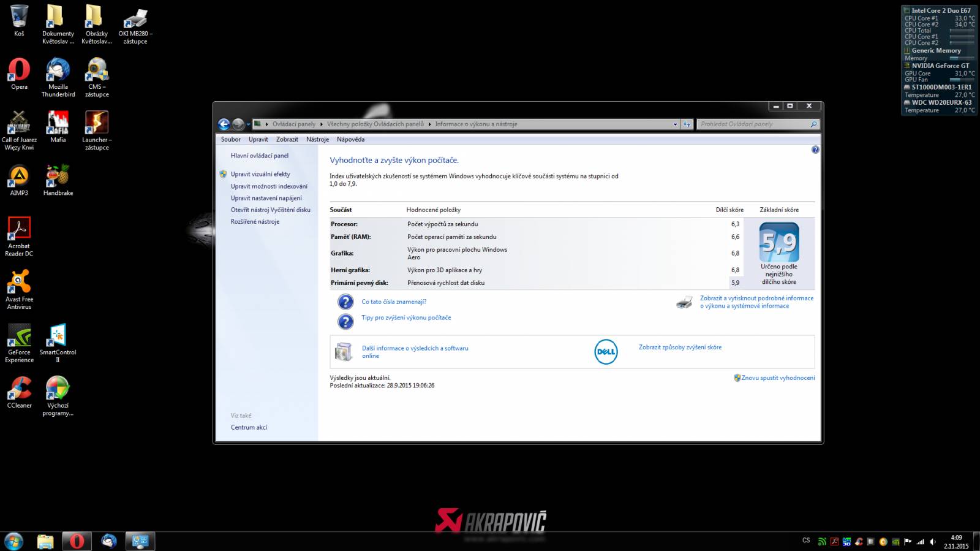
Task: Click 'Co tato čísla znamenají?' link
Action: click(394, 302)
